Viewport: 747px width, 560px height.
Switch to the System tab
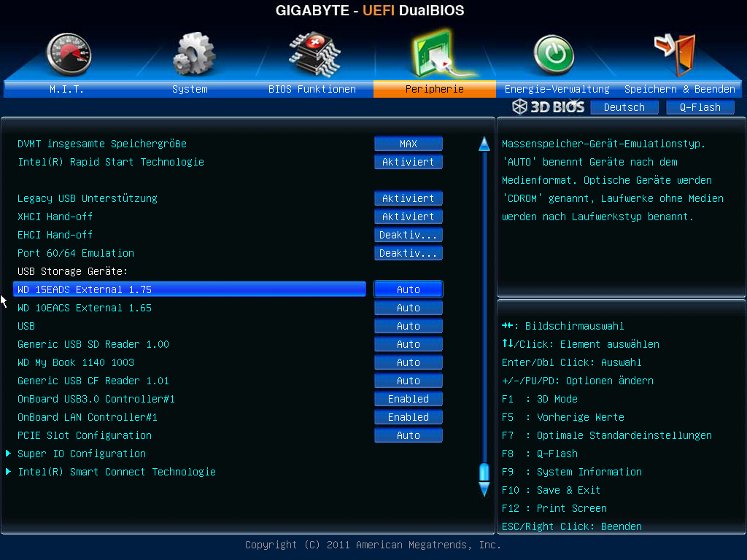[x=190, y=89]
